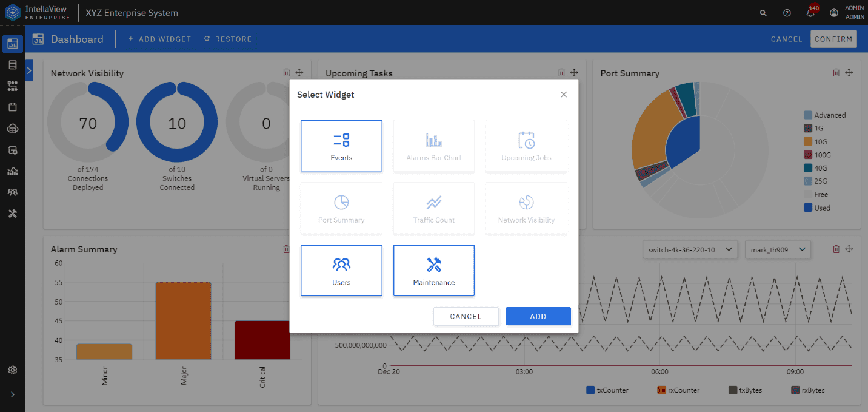Click the 10G legend color swatch
868x412 pixels.
pos(807,141)
